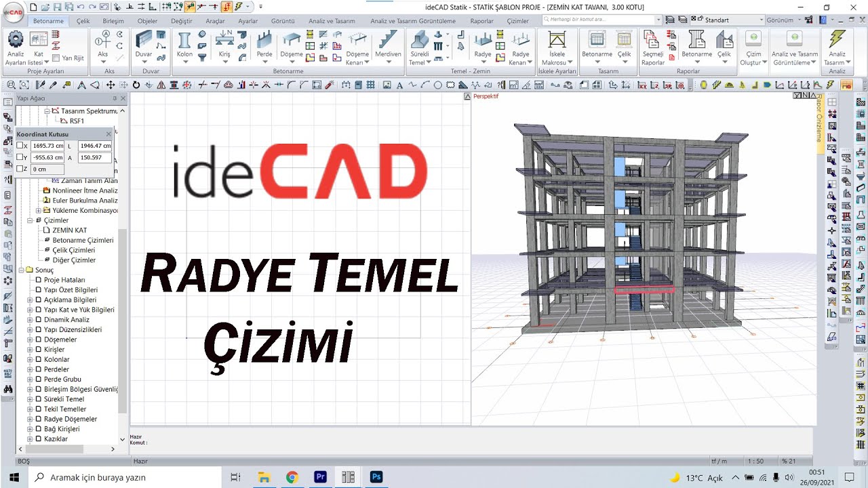Check the Z lock in Koordinat Kutusu
The height and width of the screenshot is (488, 868).
click(x=20, y=169)
